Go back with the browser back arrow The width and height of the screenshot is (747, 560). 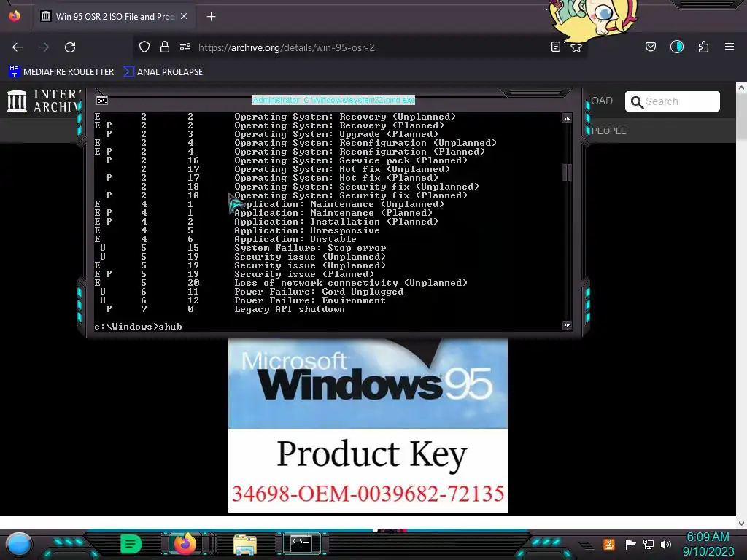18,47
